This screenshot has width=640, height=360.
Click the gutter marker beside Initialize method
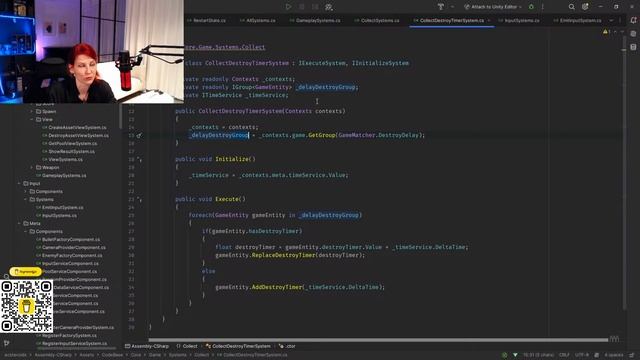click(x=140, y=159)
